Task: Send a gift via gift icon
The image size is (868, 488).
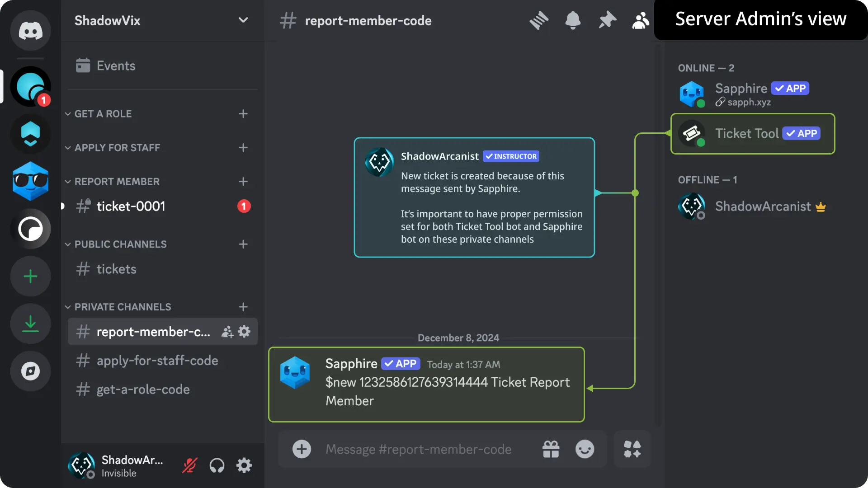Action: point(551,449)
